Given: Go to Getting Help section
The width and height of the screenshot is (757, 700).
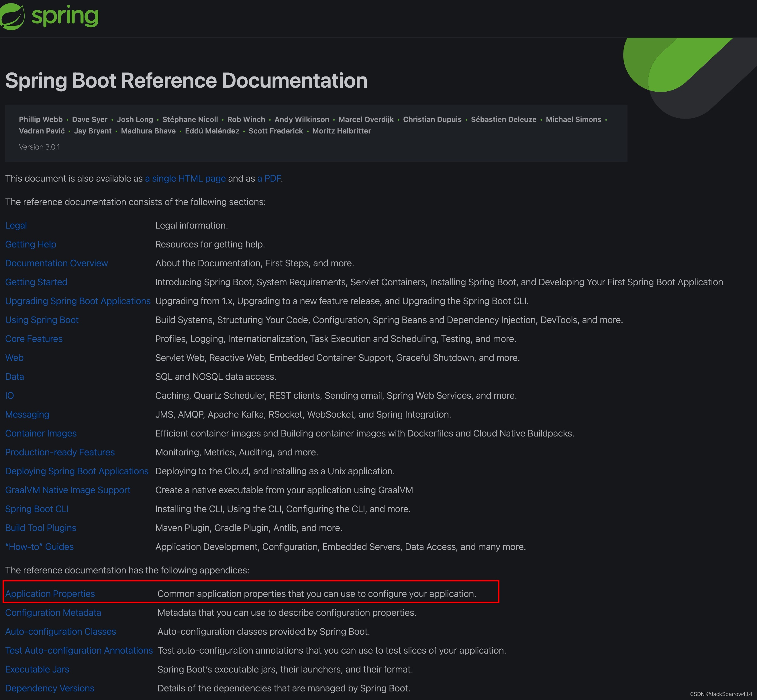Looking at the screenshot, I should (31, 244).
